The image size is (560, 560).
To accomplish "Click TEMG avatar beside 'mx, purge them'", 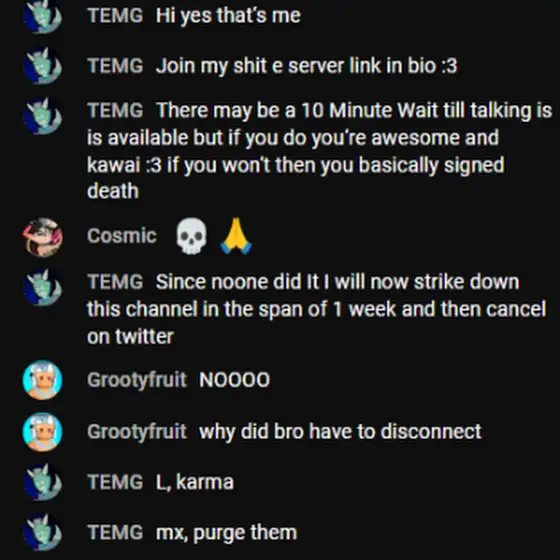I will click(x=42, y=532).
